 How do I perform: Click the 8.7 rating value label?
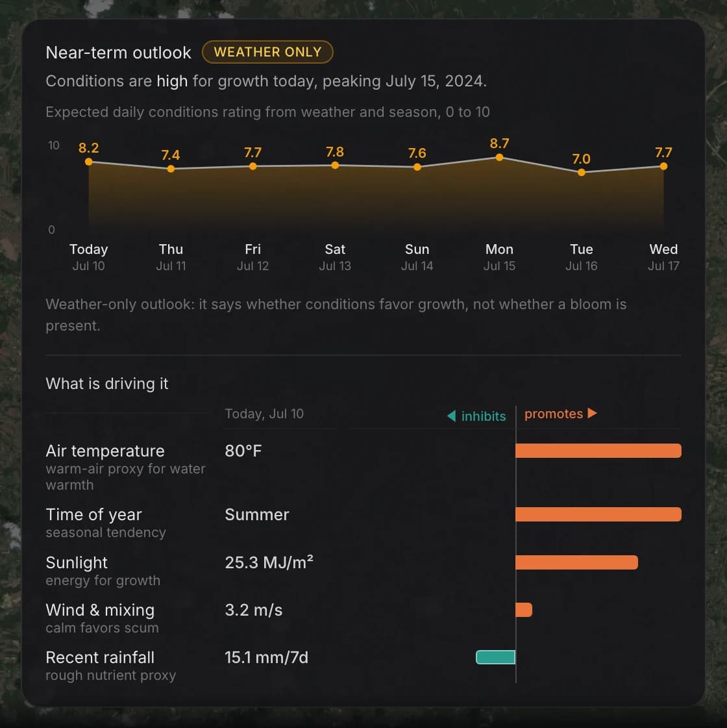coord(499,143)
